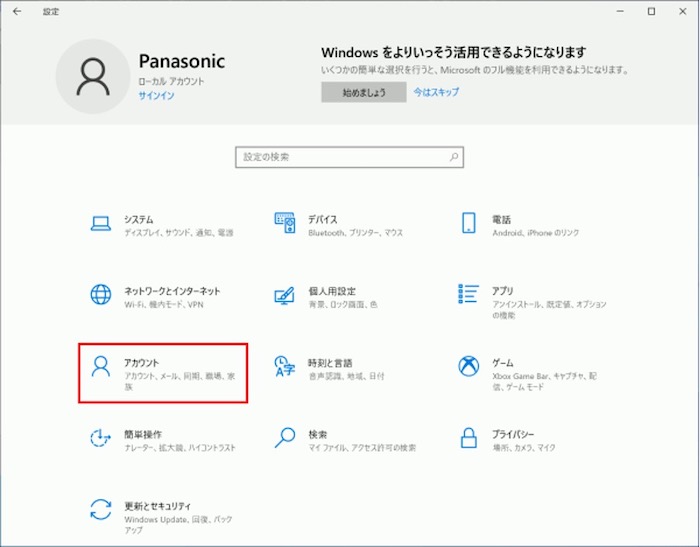Screen dimensions: 700x547
Task: Select the Gaming (ゲーム) Xbox icon
Action: [x=468, y=366]
